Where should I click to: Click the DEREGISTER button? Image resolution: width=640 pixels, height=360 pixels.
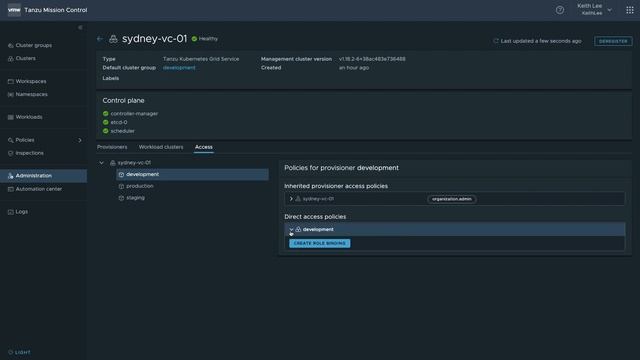tap(613, 41)
